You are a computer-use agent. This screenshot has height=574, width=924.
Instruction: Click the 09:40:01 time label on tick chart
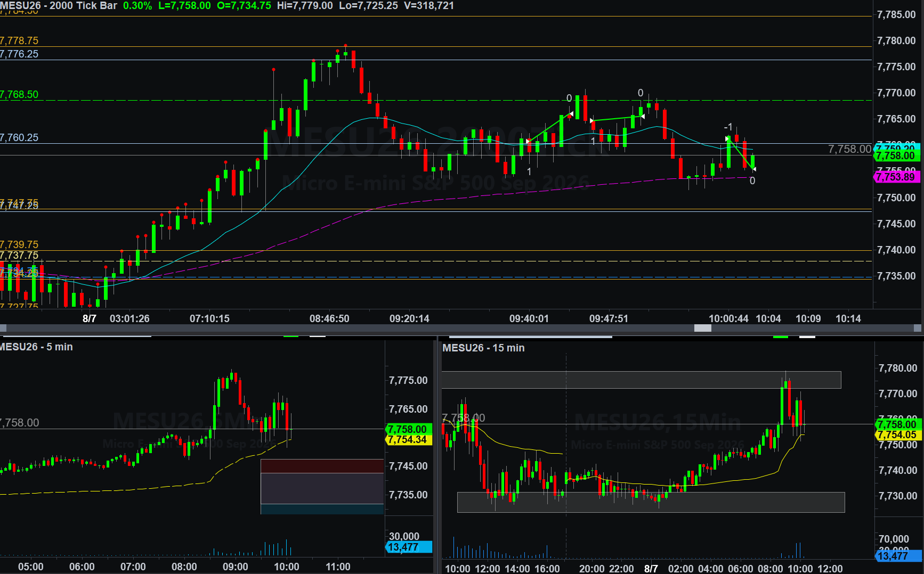coord(529,318)
